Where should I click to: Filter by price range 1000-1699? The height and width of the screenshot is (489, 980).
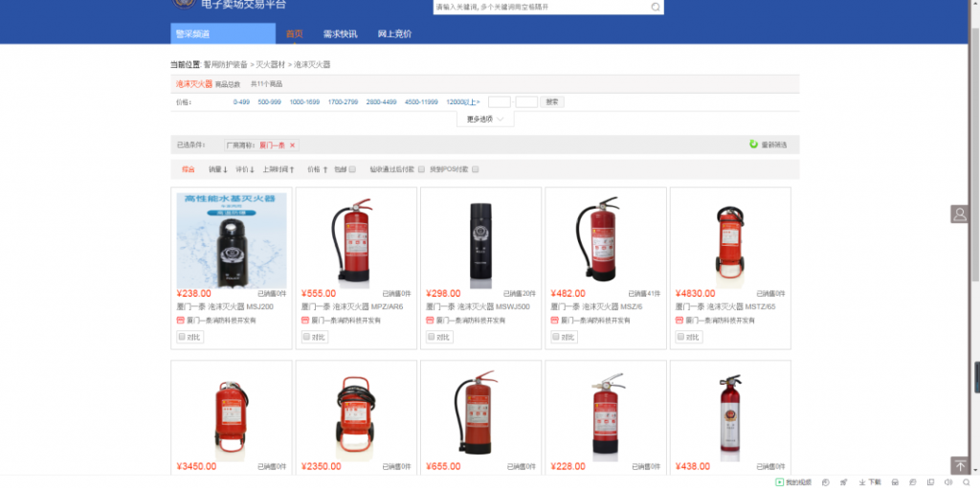pyautogui.click(x=304, y=102)
